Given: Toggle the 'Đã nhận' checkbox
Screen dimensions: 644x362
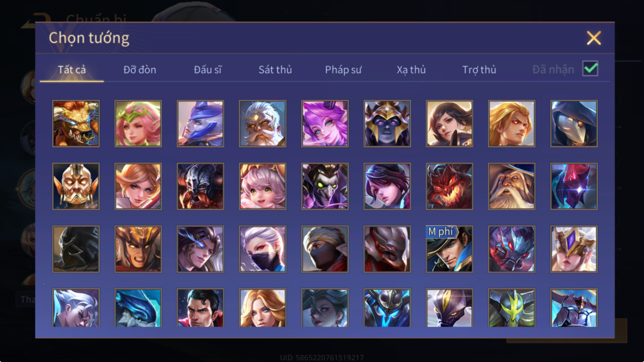Looking at the screenshot, I should click(590, 69).
